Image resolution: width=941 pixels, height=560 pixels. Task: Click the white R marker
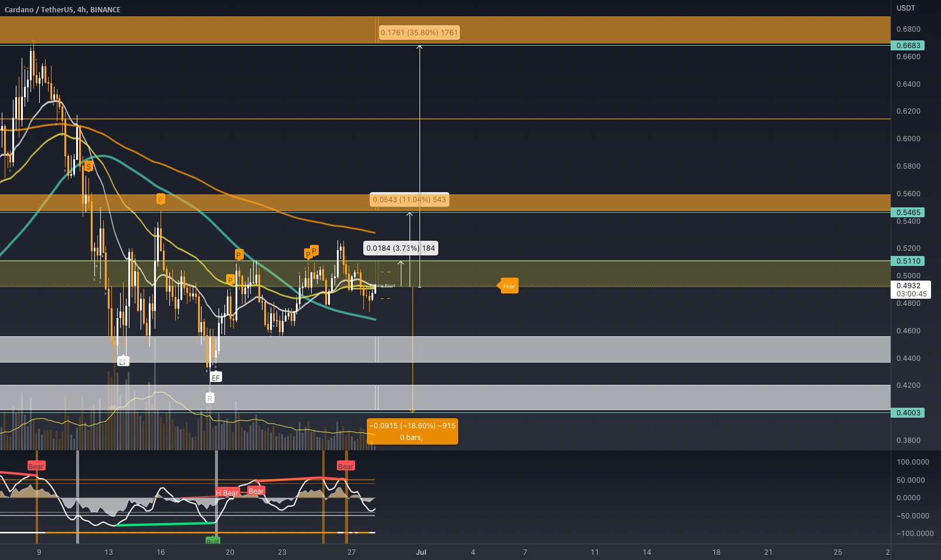pyautogui.click(x=210, y=398)
